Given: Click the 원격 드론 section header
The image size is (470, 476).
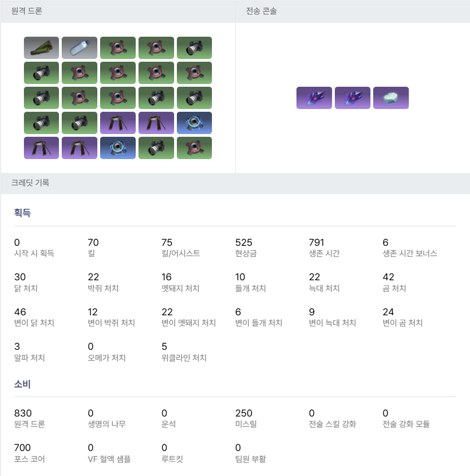Looking at the screenshot, I should pyautogui.click(x=27, y=11).
